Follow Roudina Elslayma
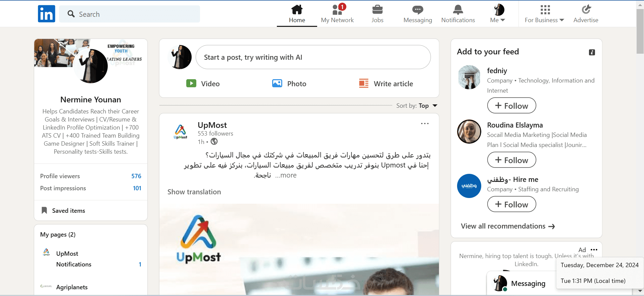 click(511, 160)
